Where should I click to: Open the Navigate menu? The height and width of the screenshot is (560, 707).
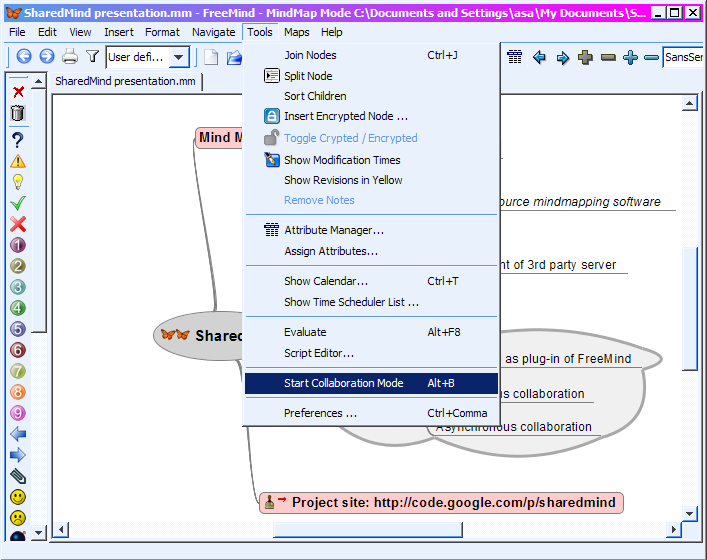click(x=214, y=32)
